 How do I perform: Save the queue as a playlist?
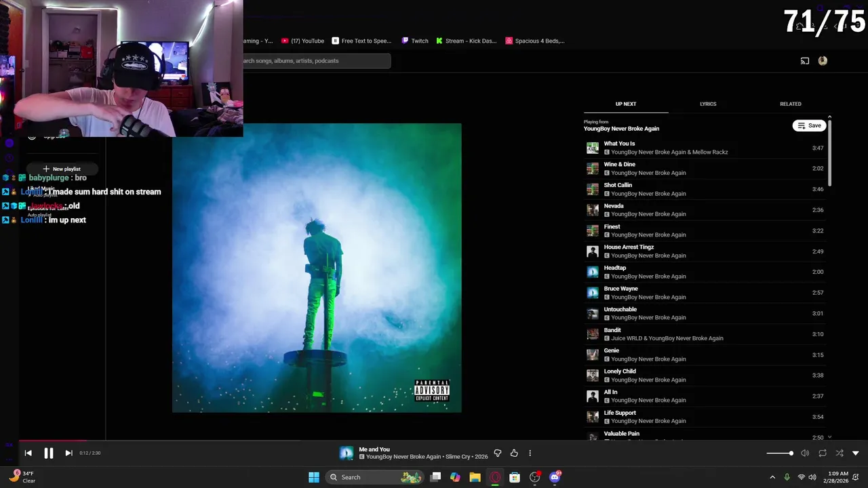[809, 125]
